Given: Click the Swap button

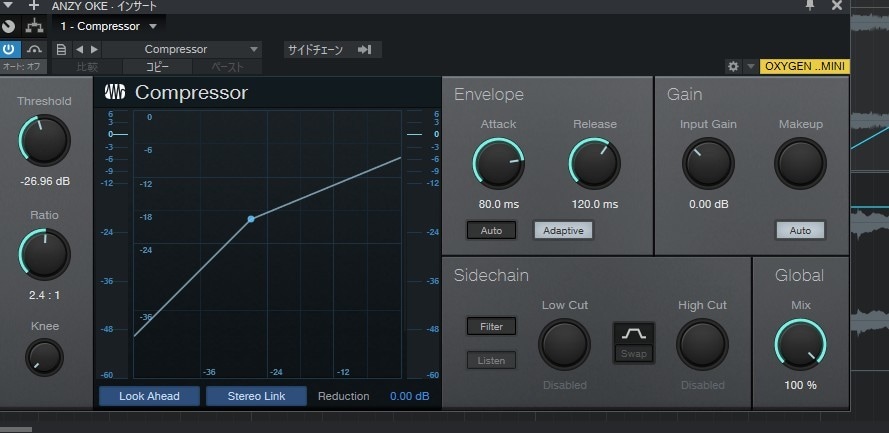Looking at the screenshot, I should pyautogui.click(x=633, y=354).
